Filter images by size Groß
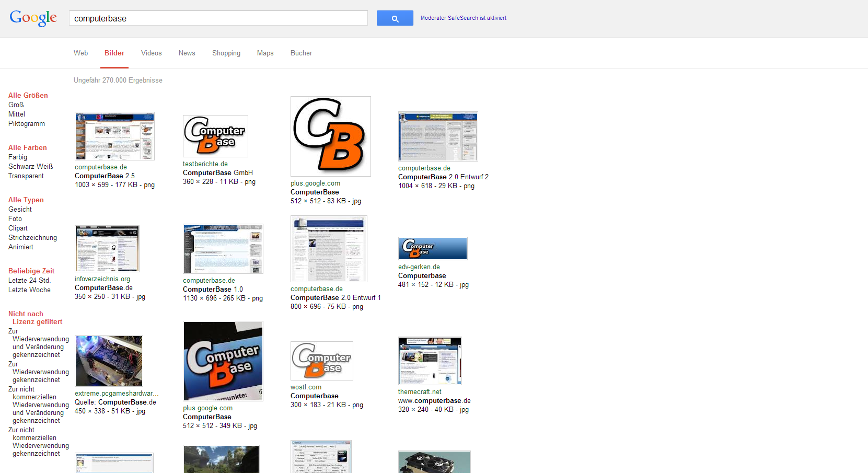 tap(16, 105)
